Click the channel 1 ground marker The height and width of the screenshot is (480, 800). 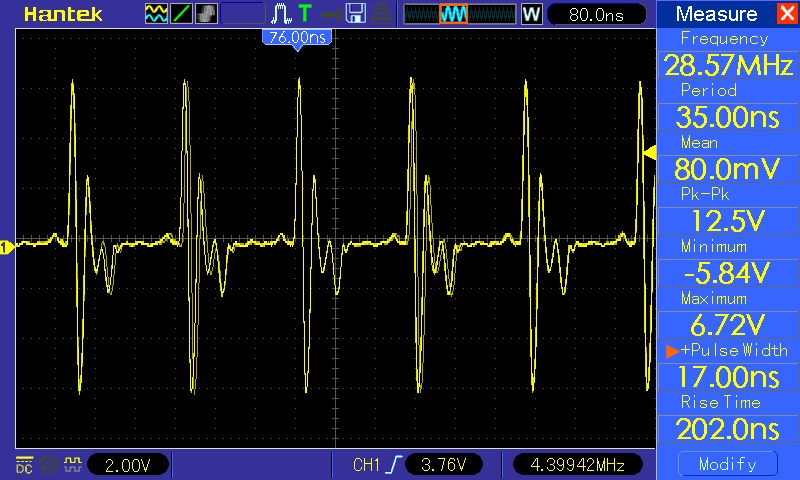tap(6, 248)
